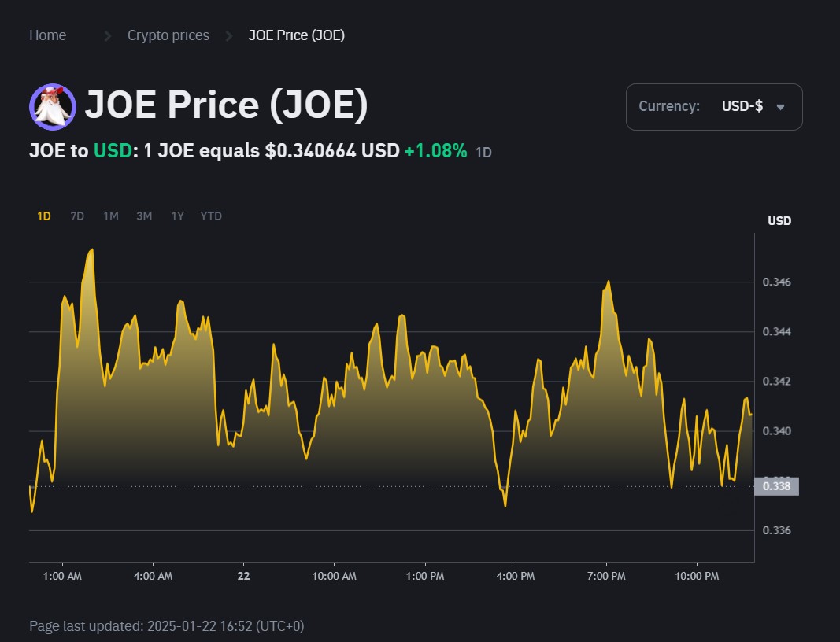Image resolution: width=840 pixels, height=642 pixels.
Task: Select the YTD chart range
Action: pyautogui.click(x=211, y=216)
